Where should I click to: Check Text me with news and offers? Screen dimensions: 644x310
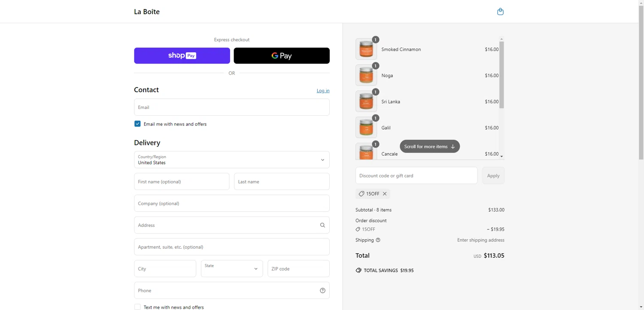pyautogui.click(x=137, y=307)
